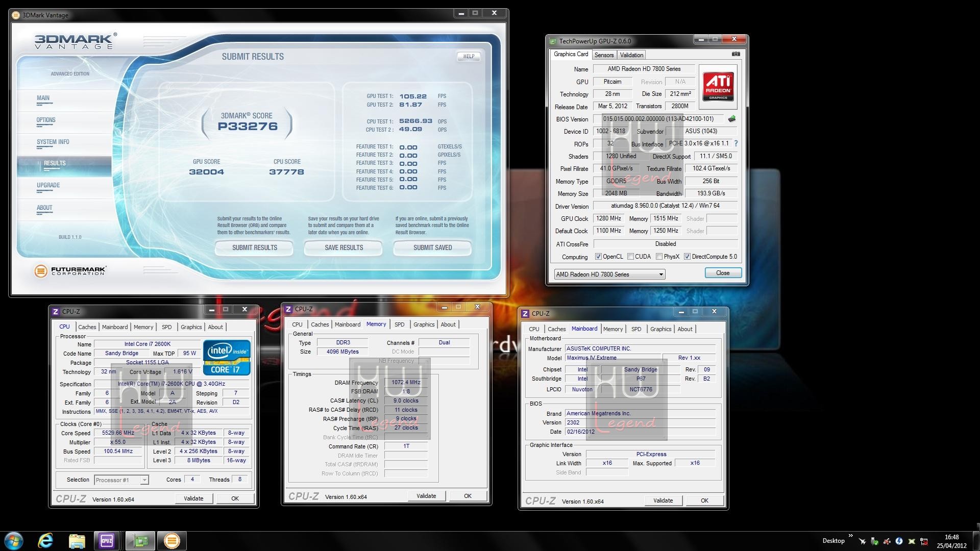Open the red AMD Catalyst tray icon
The image size is (980, 551).
(887, 541)
